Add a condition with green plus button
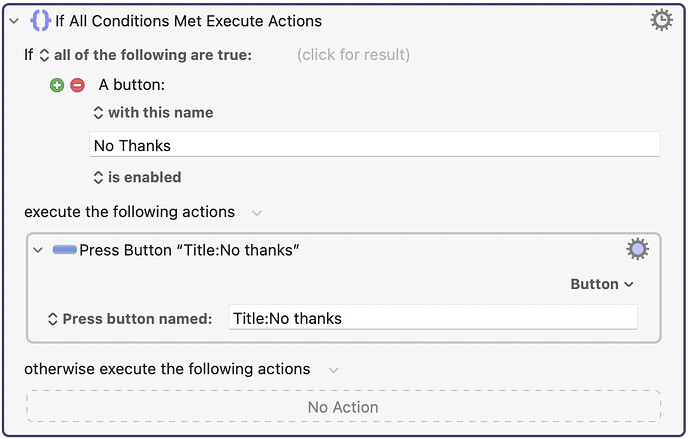Screen dimensions: 690x439 [57, 85]
